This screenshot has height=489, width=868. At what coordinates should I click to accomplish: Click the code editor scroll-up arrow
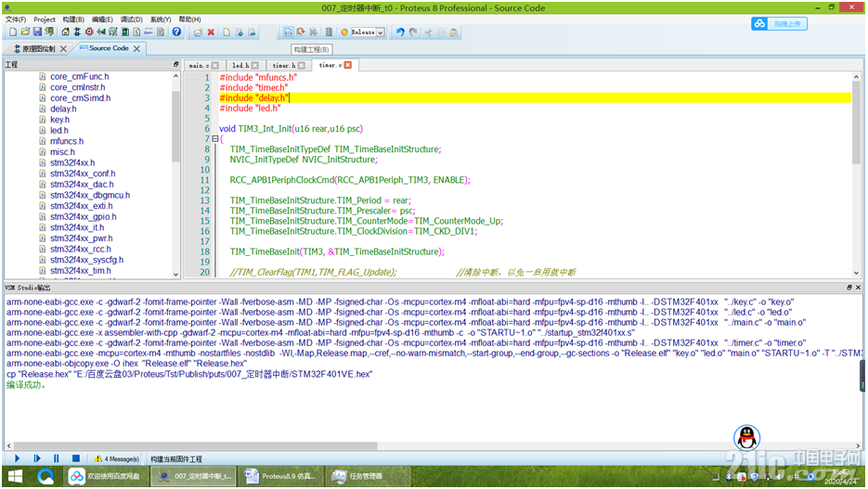pyautogui.click(x=856, y=77)
